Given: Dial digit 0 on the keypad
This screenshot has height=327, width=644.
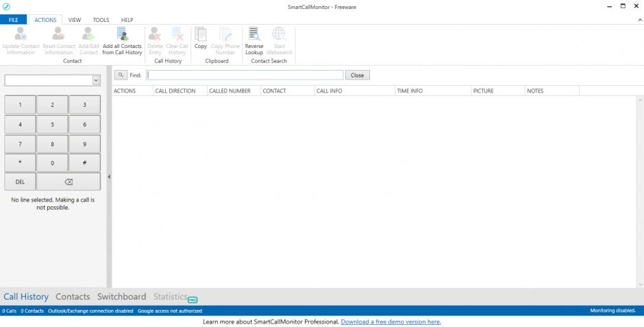Looking at the screenshot, I should click(x=52, y=163).
